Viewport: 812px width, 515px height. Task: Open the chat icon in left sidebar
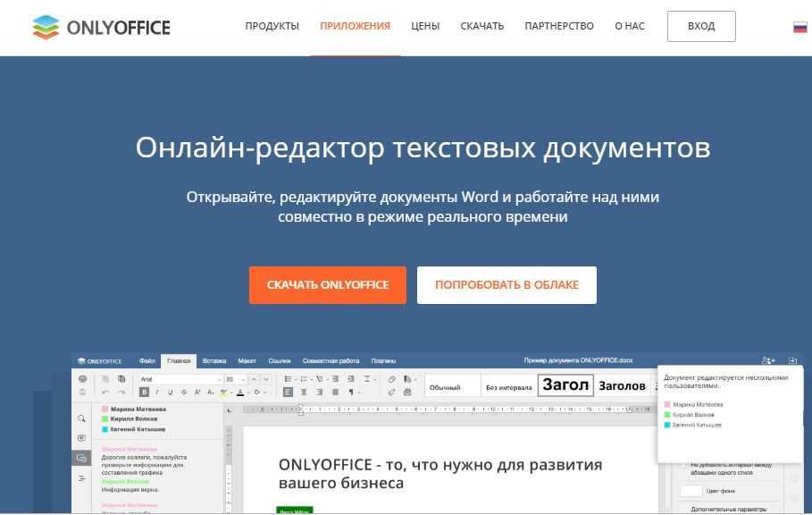(82, 458)
